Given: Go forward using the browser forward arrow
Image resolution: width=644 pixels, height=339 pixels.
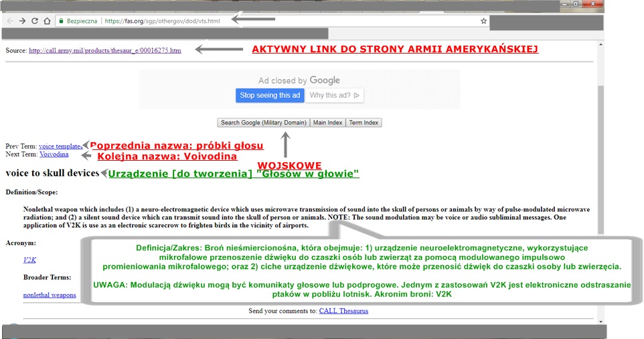Looking at the screenshot, I should tap(22, 21).
